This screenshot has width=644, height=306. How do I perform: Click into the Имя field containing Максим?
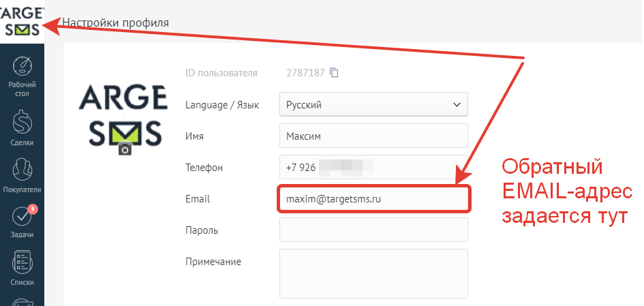373,136
